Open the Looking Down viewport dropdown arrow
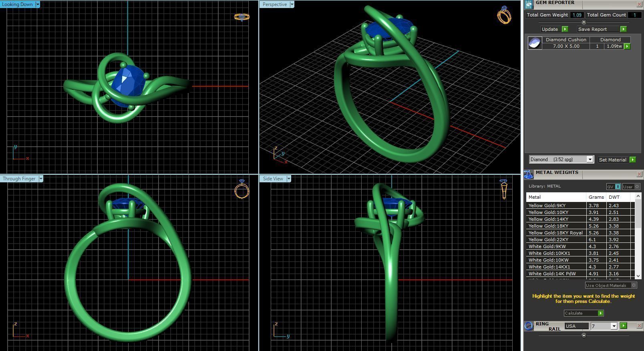644x351 pixels. 38,4
